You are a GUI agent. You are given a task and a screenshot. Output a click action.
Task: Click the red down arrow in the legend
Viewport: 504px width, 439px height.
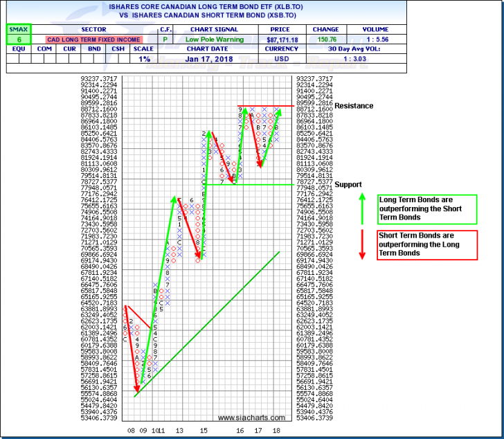click(362, 244)
